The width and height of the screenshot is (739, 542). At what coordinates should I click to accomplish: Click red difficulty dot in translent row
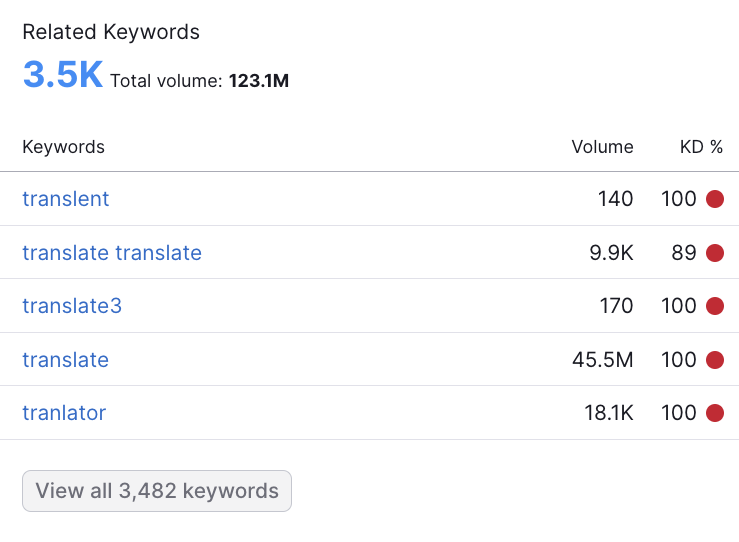coord(715,199)
